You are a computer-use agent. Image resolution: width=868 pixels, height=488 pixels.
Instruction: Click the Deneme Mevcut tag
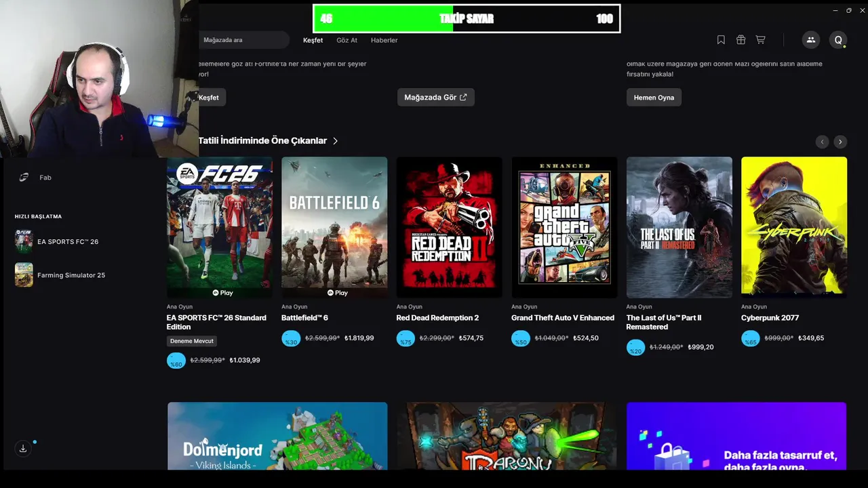(192, 341)
